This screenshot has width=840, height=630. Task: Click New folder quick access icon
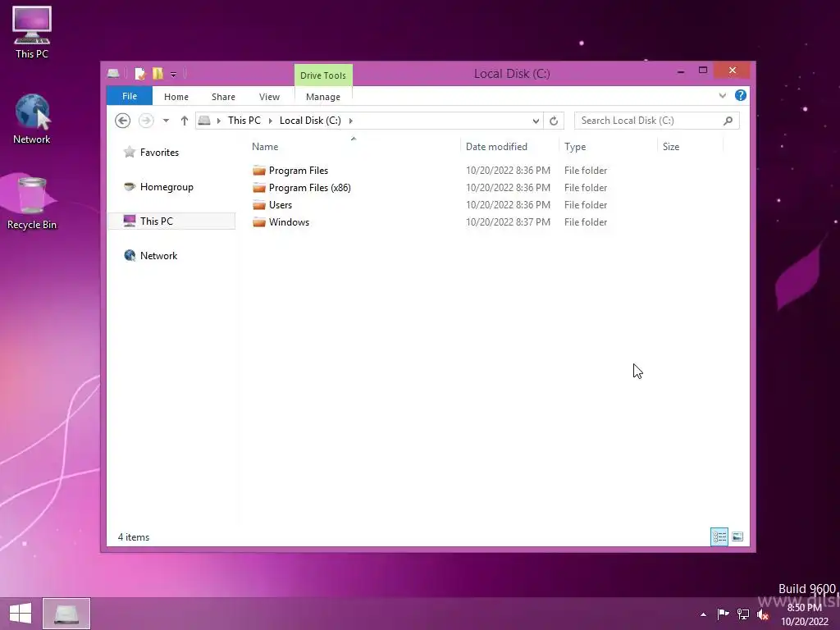tap(157, 73)
